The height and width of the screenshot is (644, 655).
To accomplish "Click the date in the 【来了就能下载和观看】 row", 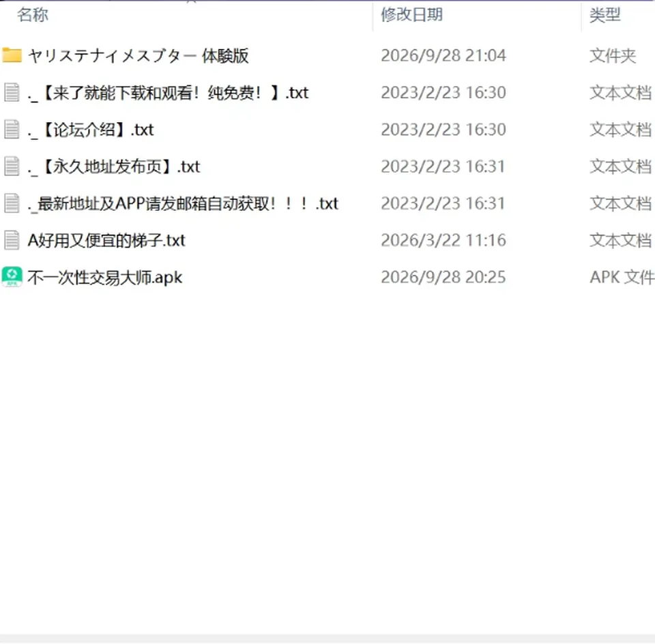I will tap(443, 93).
